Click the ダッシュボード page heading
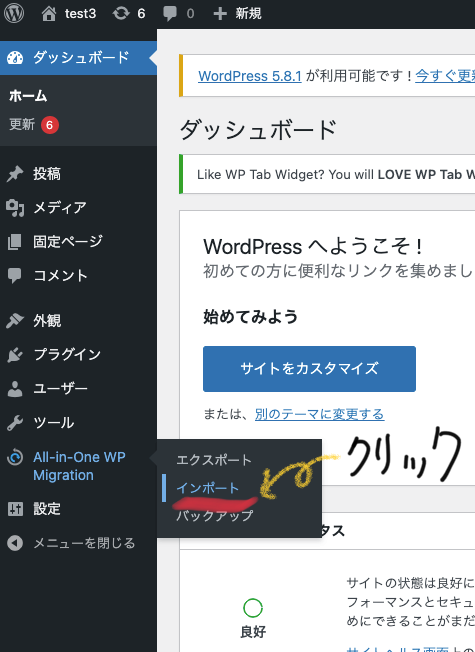The image size is (475, 652). (x=258, y=130)
